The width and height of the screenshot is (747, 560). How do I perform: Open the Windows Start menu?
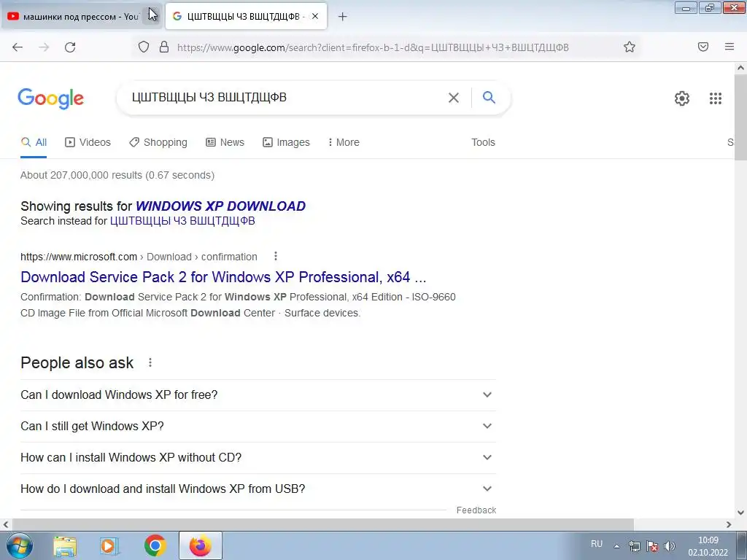(x=20, y=545)
